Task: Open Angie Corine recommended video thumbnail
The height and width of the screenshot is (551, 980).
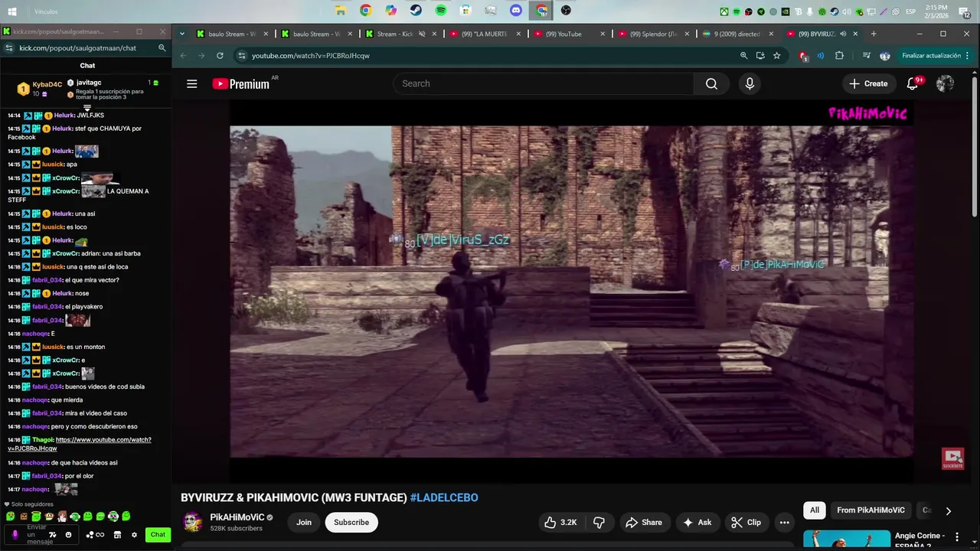Action: tap(846, 540)
